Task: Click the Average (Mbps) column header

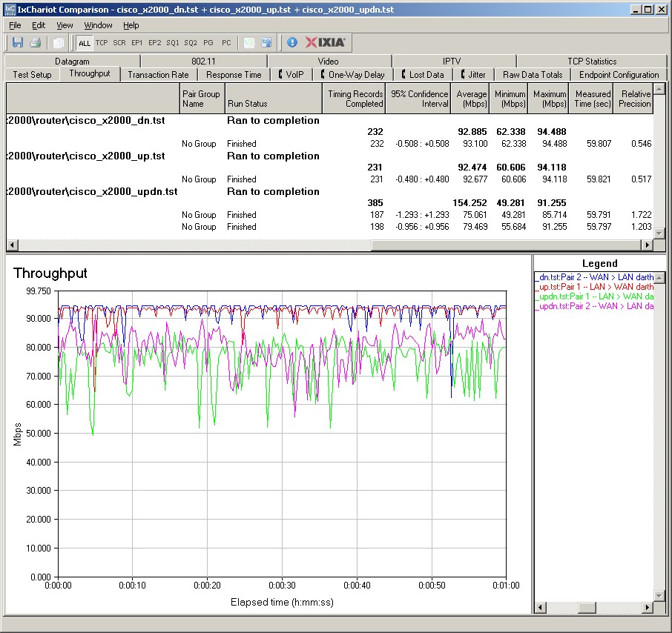Action: click(x=470, y=99)
